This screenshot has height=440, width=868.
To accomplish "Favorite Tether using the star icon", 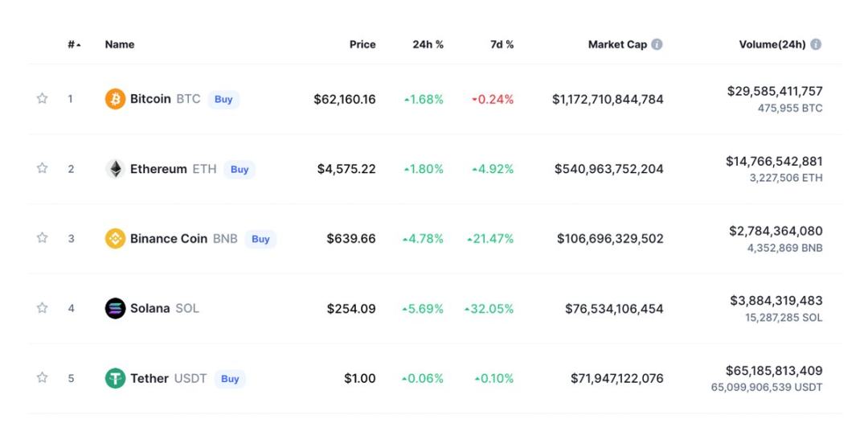I will [x=42, y=377].
